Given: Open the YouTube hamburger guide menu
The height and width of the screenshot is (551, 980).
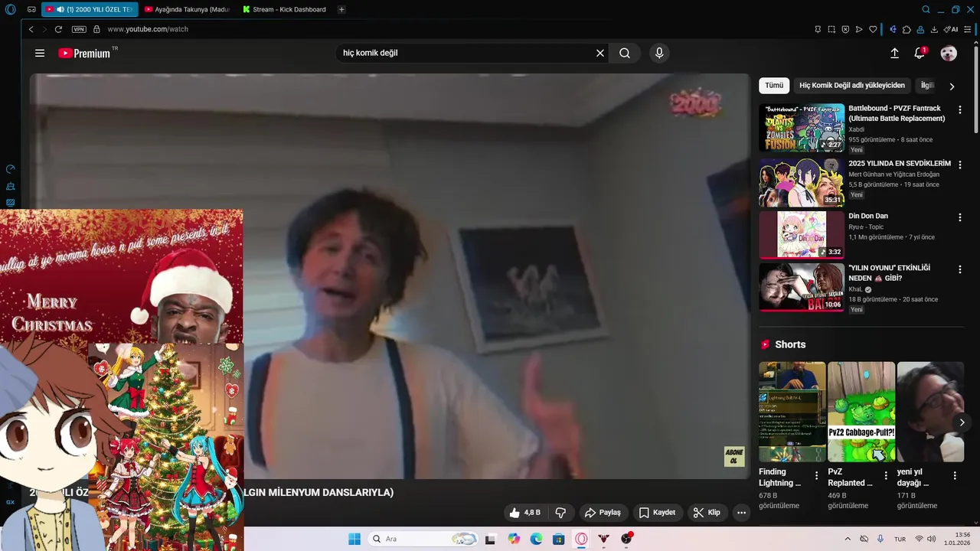Looking at the screenshot, I should pyautogui.click(x=40, y=54).
